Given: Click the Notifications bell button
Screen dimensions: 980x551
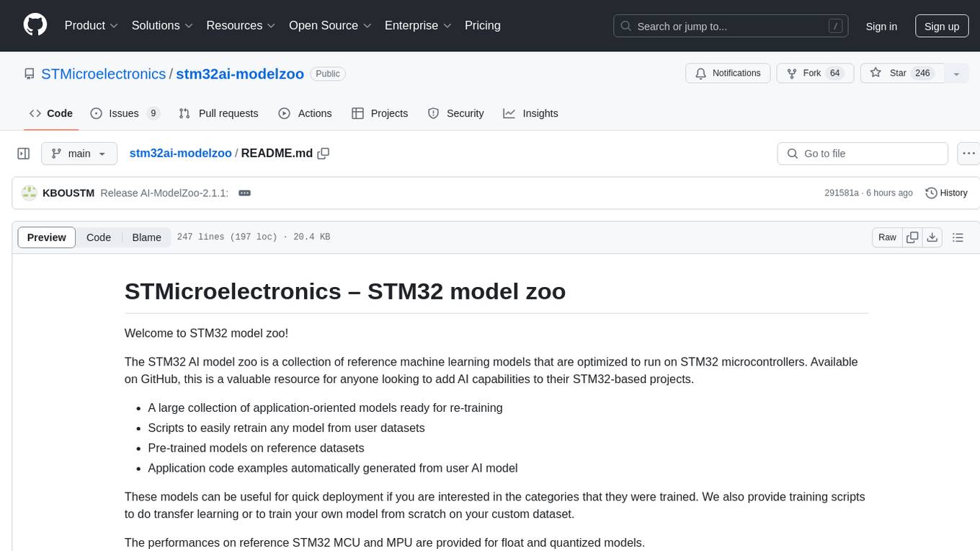Looking at the screenshot, I should coord(728,73).
